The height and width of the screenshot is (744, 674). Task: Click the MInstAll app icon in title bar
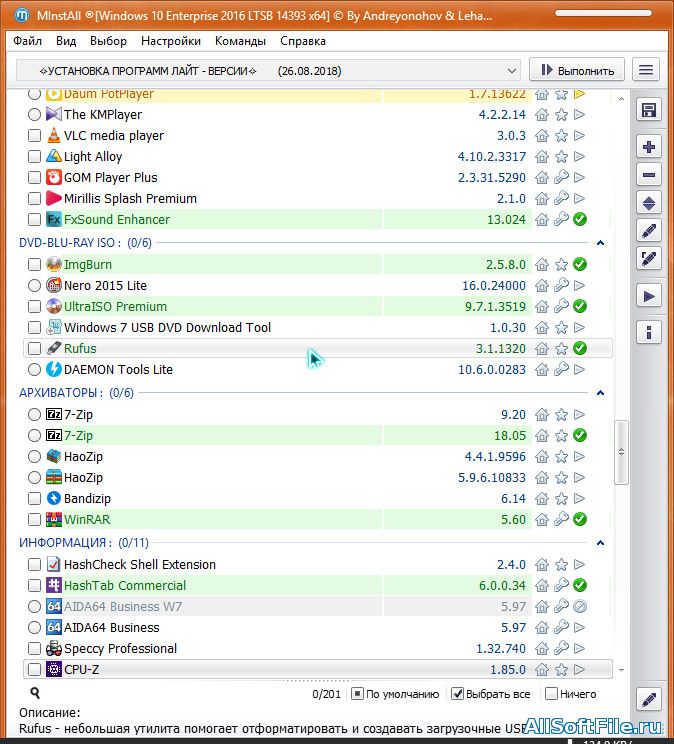tap(22, 16)
